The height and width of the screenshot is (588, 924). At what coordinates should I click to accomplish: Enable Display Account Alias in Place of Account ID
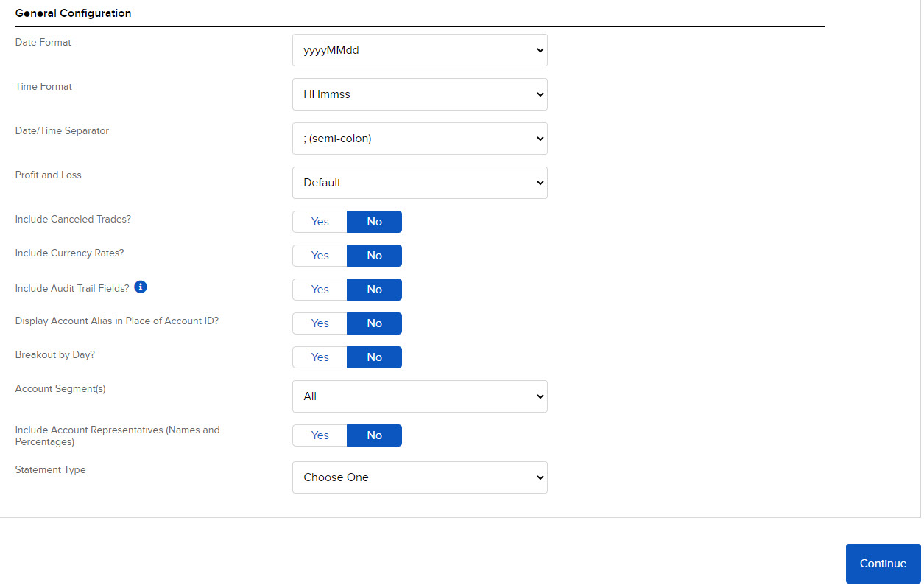(x=320, y=323)
